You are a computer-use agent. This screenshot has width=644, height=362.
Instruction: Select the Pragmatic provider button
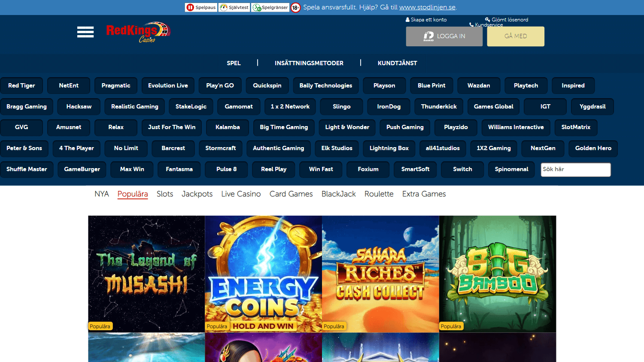116,85
